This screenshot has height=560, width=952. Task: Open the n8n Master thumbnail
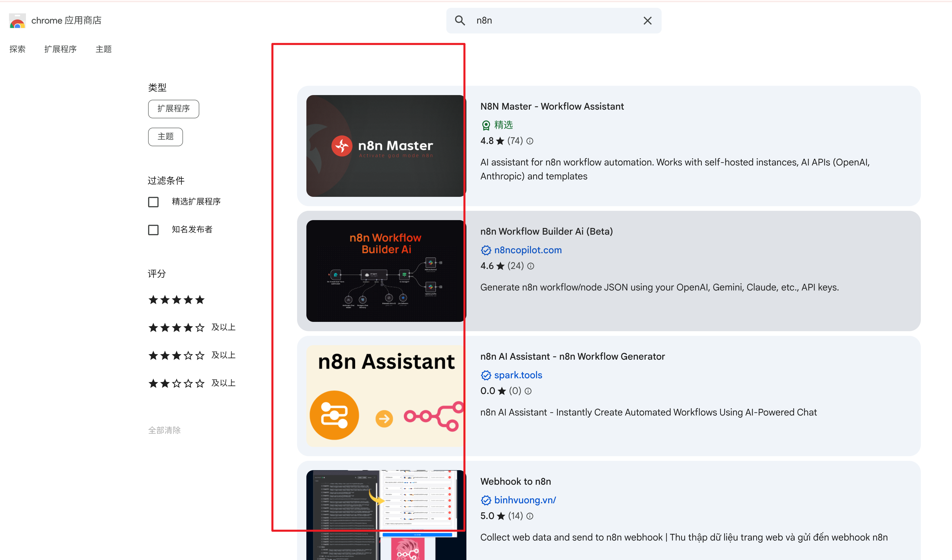[x=386, y=146]
